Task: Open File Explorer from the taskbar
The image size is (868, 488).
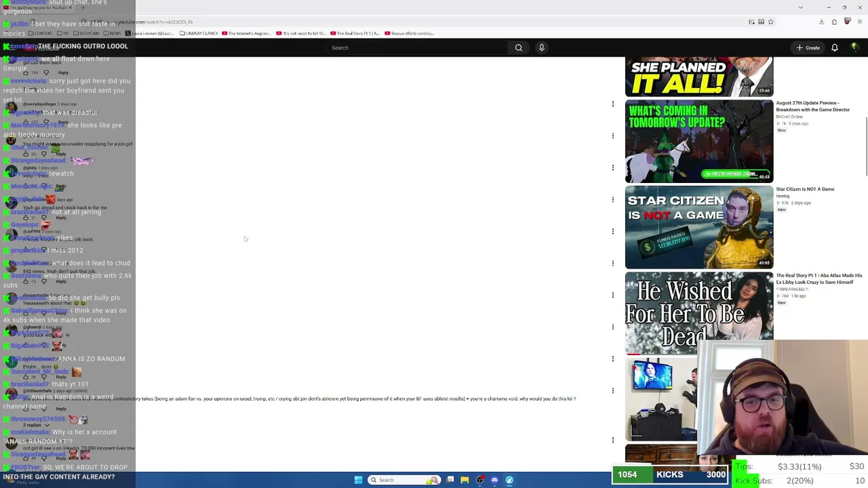Action: pyautogui.click(x=465, y=480)
